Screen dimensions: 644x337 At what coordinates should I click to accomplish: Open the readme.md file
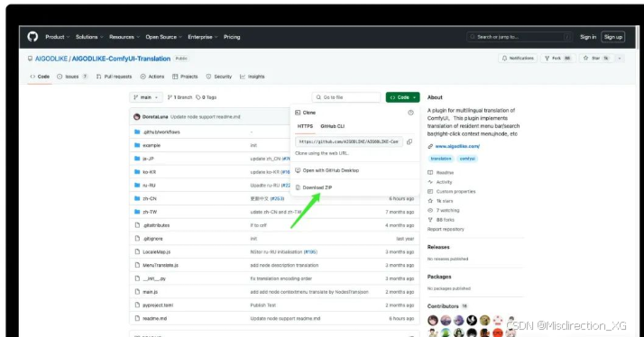point(155,318)
